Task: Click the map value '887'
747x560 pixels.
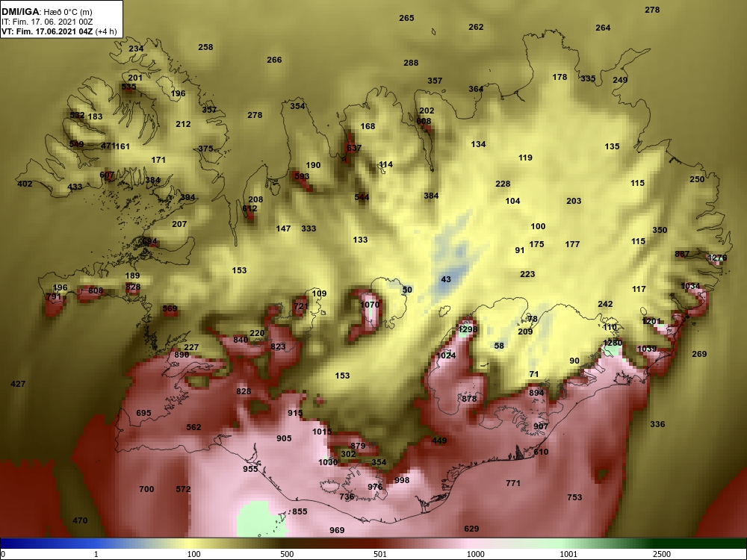Action: [682, 255]
